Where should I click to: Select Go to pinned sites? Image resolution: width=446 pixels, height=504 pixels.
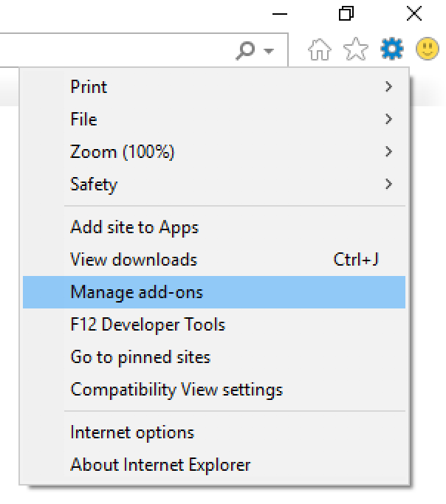[214, 357]
